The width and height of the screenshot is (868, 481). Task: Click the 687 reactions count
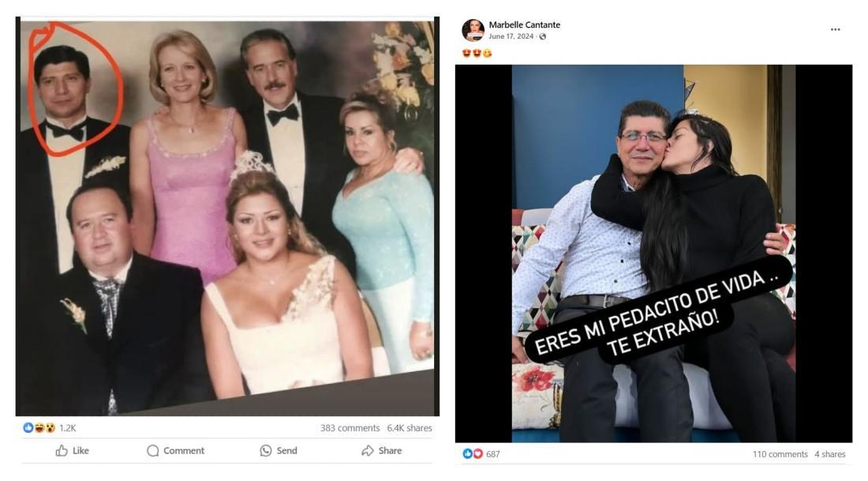(493, 454)
